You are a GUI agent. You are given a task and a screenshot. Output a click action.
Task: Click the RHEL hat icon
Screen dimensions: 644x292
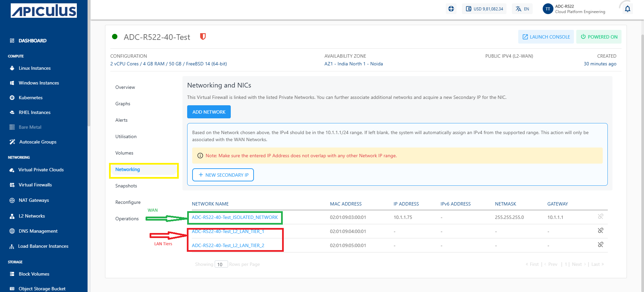point(12,112)
